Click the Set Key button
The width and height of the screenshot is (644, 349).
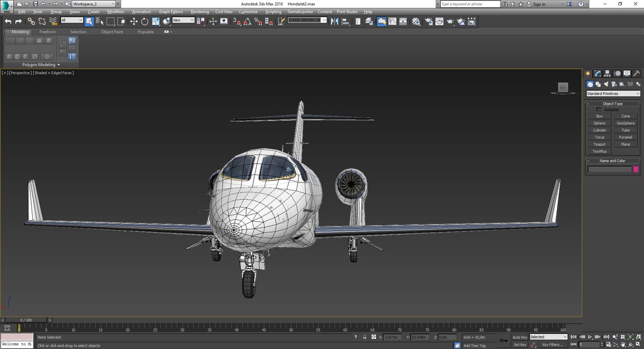coord(519,345)
